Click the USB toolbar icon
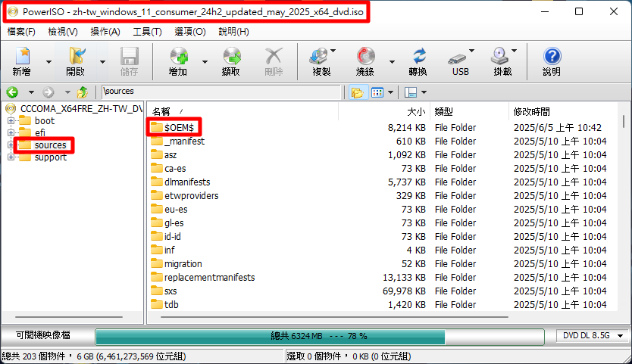632x364 pixels. (x=457, y=59)
